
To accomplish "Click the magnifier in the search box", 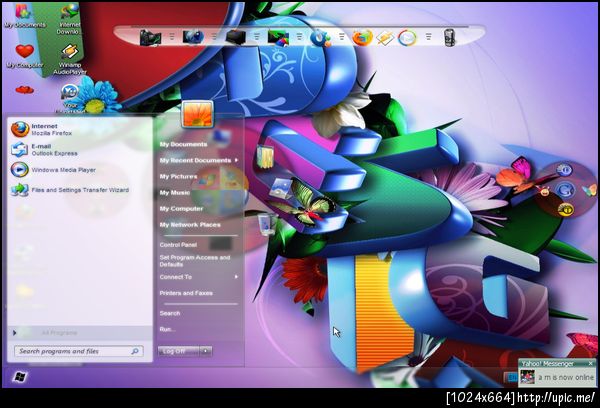I will coord(135,351).
